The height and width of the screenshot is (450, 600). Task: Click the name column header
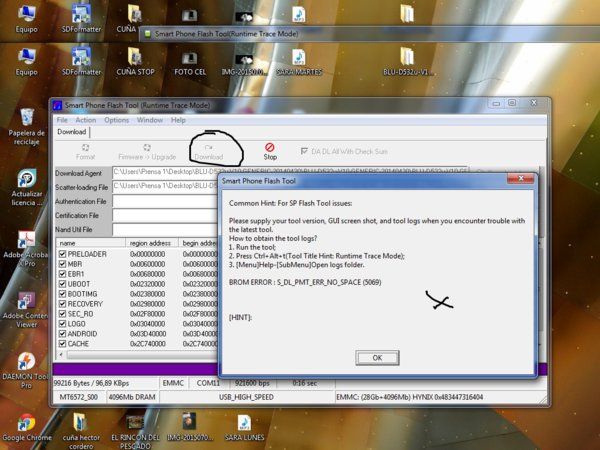[x=91, y=243]
